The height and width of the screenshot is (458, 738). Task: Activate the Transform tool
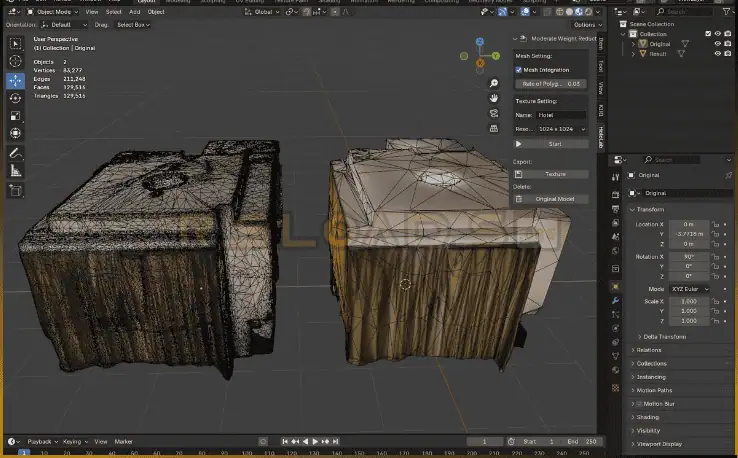(x=16, y=133)
